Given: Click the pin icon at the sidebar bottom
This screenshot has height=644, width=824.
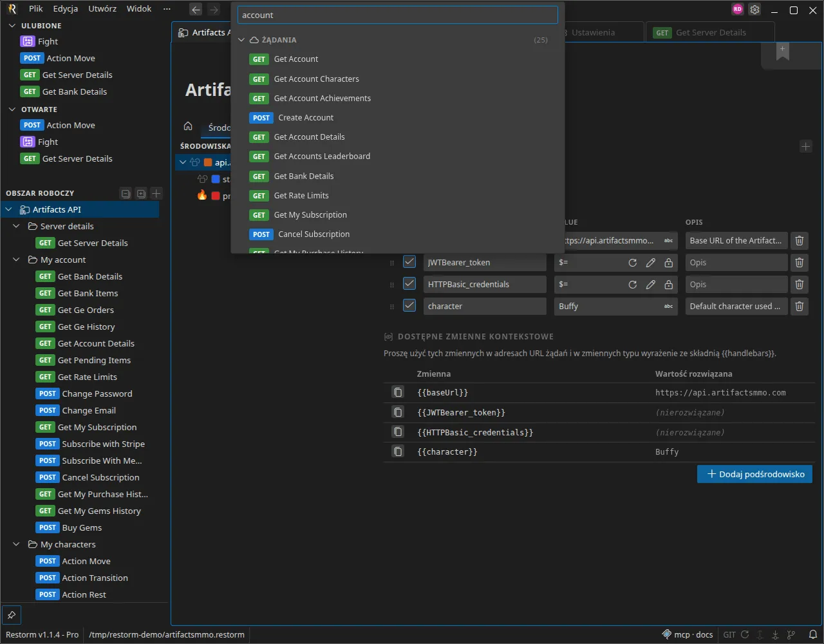Looking at the screenshot, I should tap(12, 615).
